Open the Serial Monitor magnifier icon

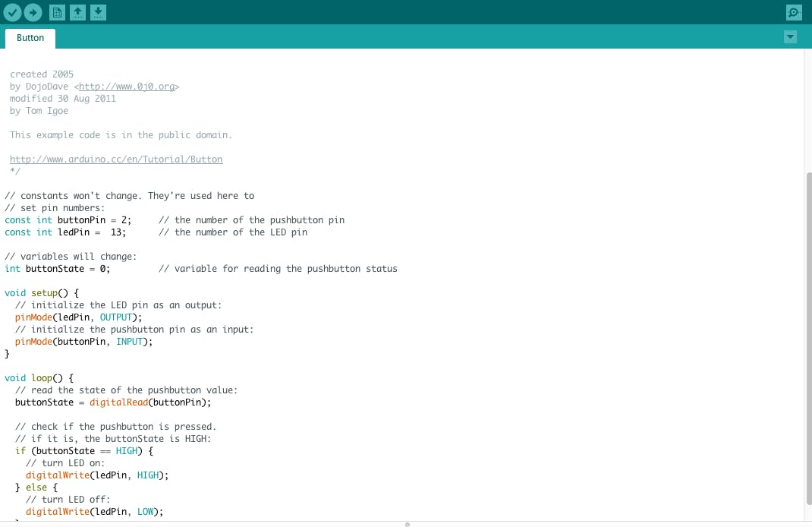[793, 12]
